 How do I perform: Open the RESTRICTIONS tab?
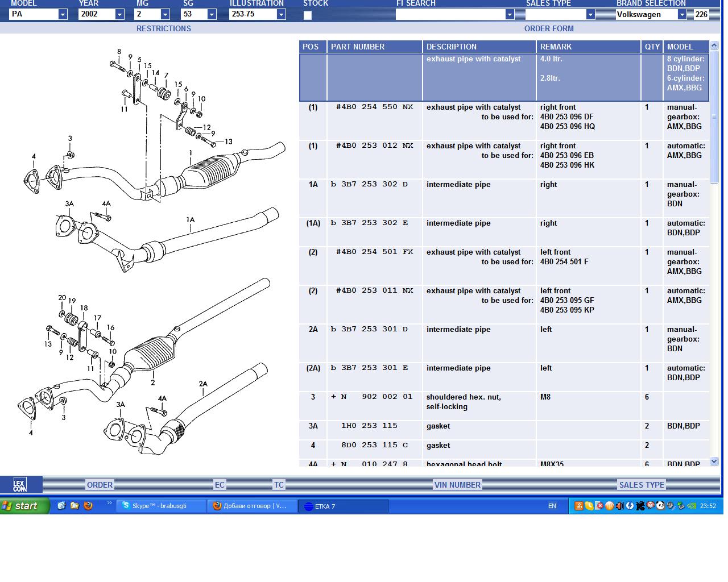(164, 28)
